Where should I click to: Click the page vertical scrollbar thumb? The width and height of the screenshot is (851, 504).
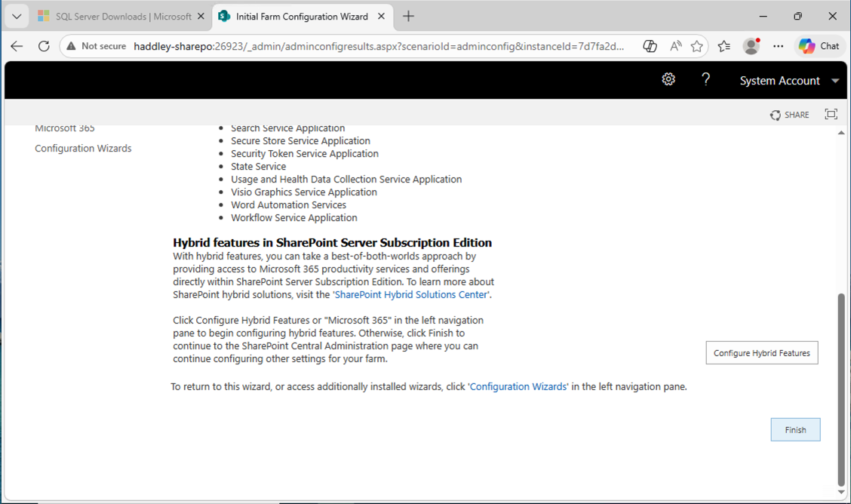pyautogui.click(x=841, y=389)
